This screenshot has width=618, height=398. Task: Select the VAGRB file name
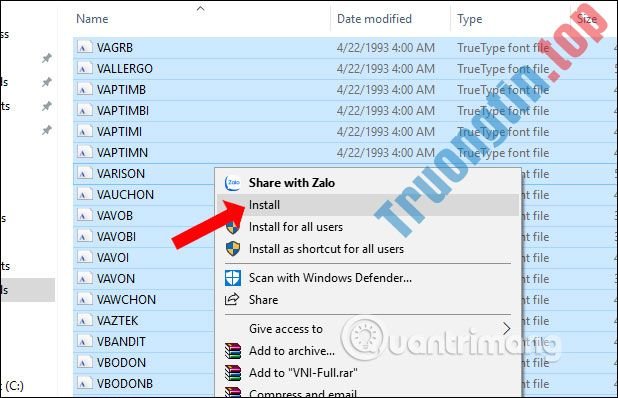[115, 48]
